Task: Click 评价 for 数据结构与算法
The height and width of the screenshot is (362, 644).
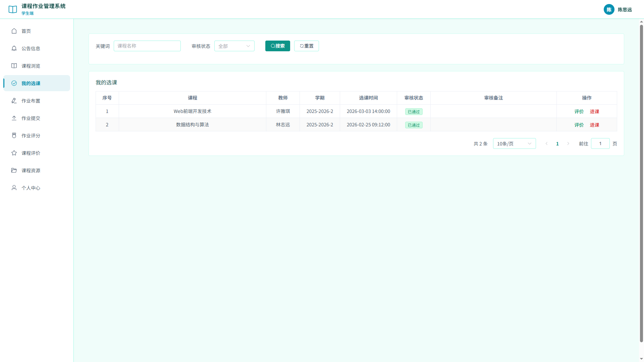Action: tap(579, 125)
